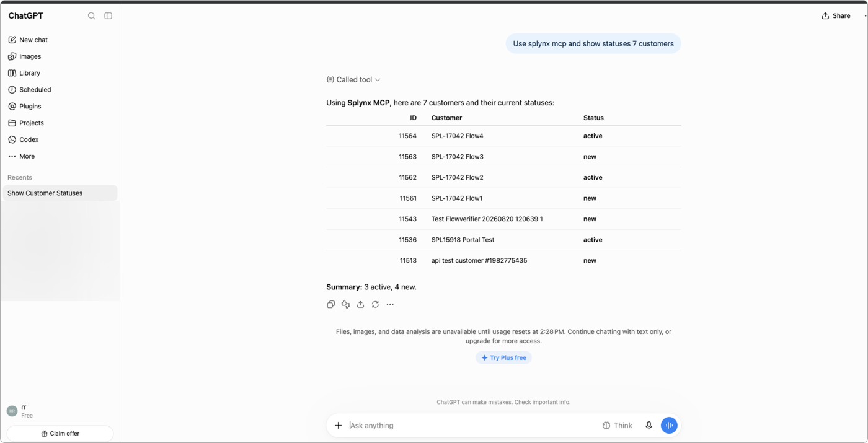Click the ID column header
Screen dimensions: 868x443
click(413, 118)
